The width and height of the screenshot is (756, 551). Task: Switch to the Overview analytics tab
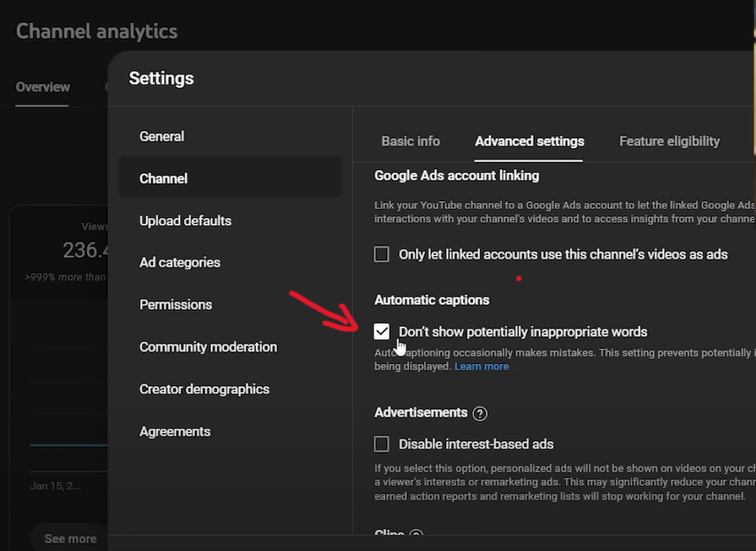42,88
